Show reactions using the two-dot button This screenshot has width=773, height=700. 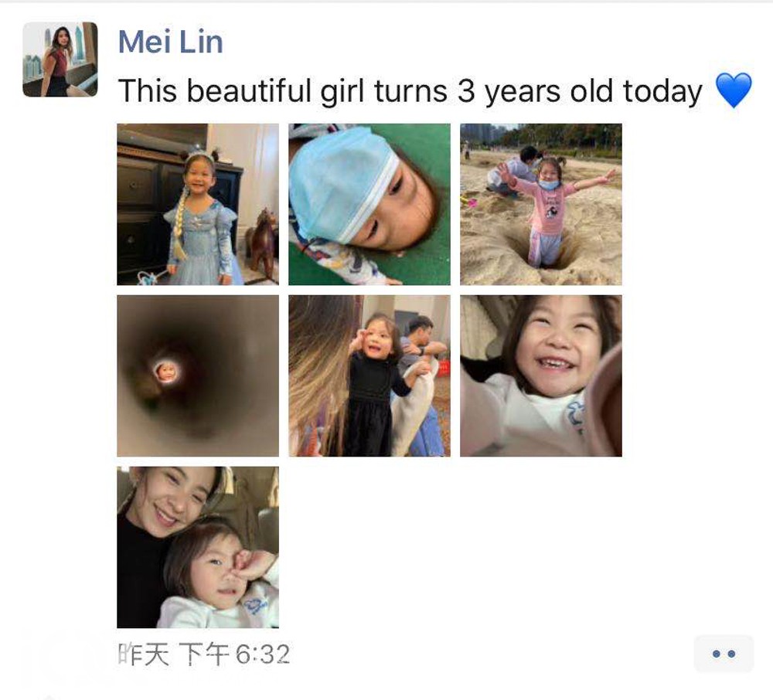pos(724,654)
